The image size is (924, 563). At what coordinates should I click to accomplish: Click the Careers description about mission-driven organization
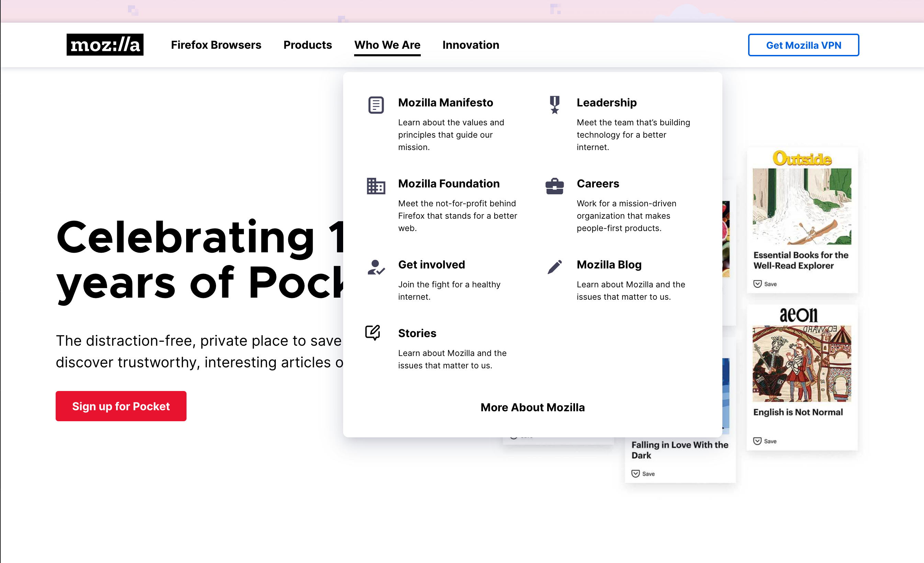click(626, 216)
